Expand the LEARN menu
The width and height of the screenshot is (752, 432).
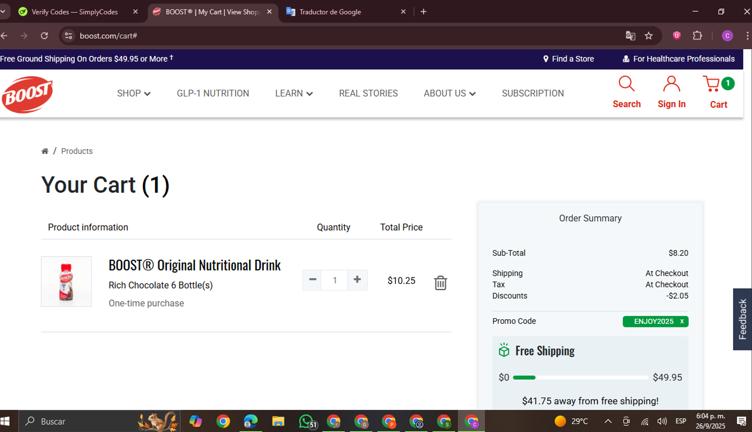click(294, 93)
